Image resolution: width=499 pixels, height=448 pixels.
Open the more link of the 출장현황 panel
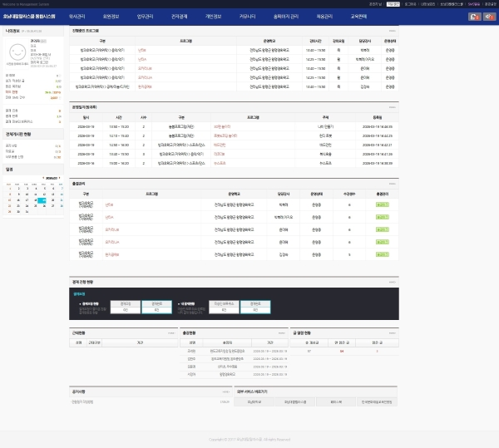tap(282, 333)
